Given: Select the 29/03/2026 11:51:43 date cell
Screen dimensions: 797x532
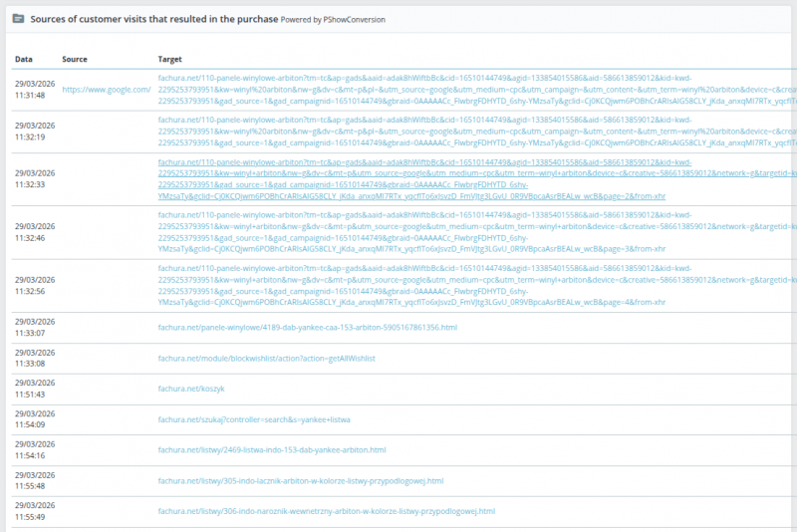Looking at the screenshot, I should coord(35,389).
